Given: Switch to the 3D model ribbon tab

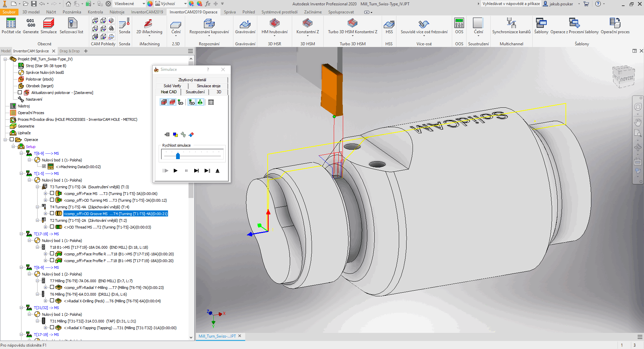Looking at the screenshot, I should 31,12.
